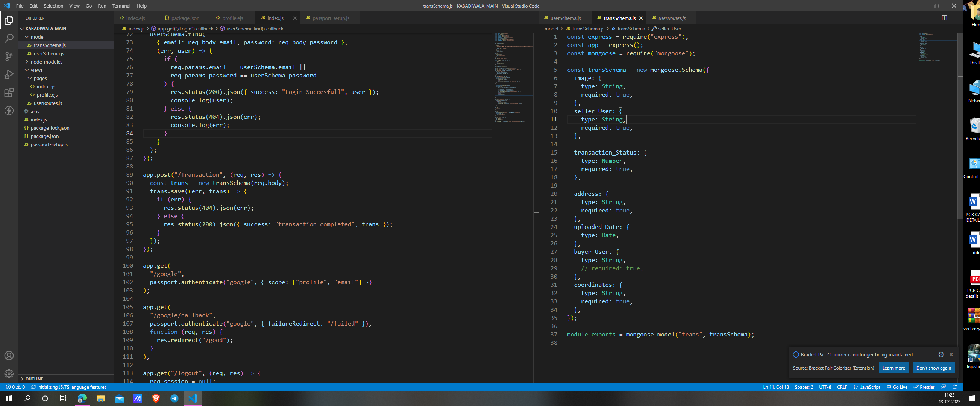Open Telegram from the taskbar

174,398
